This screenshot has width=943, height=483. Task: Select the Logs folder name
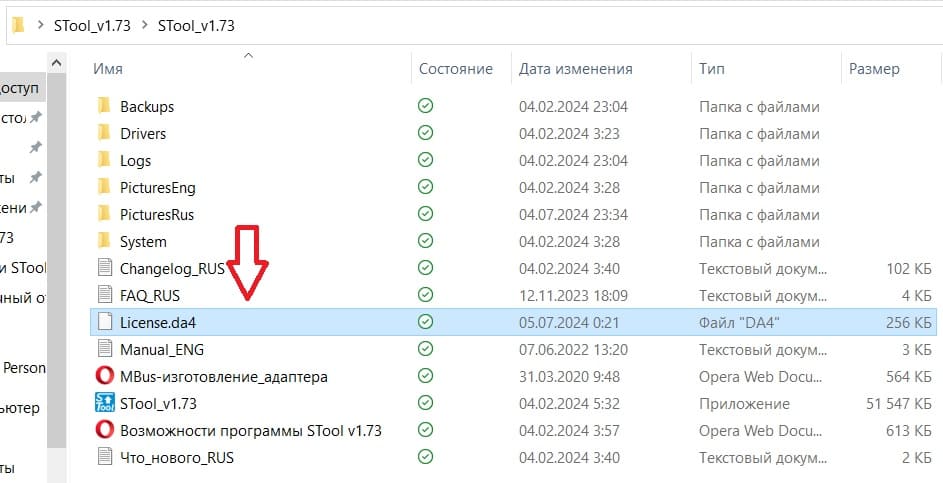tap(135, 161)
